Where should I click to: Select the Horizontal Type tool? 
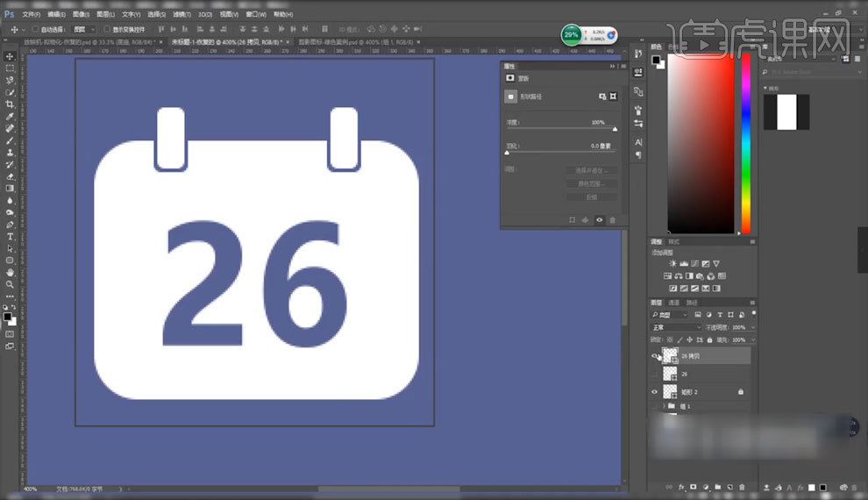point(10,237)
